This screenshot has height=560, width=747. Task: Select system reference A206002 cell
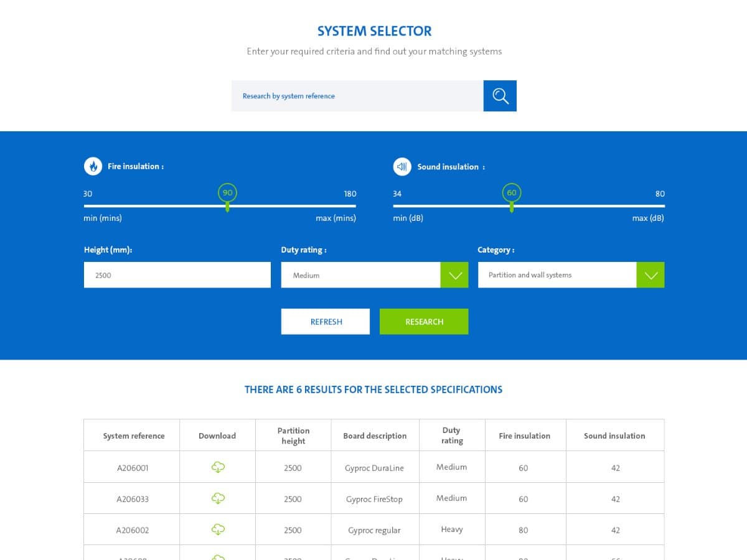[132, 530]
